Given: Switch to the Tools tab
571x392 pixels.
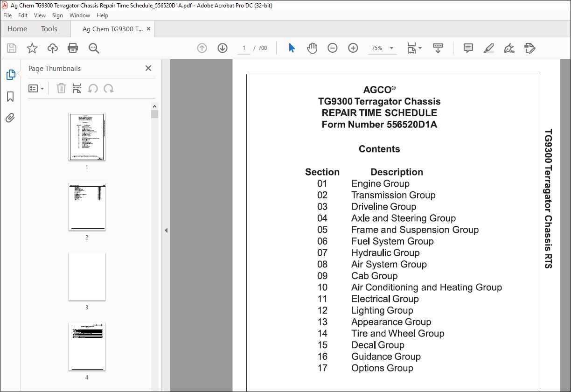Looking at the screenshot, I should tap(49, 29).
